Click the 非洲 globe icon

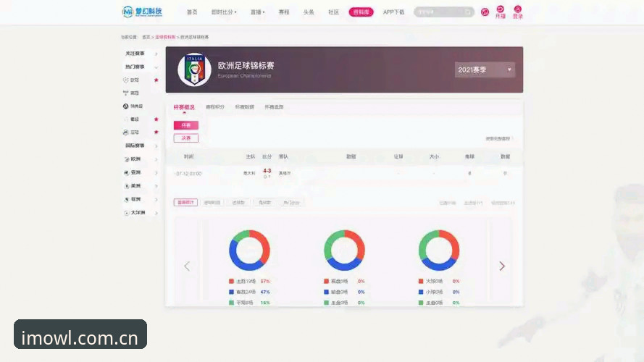(127, 200)
